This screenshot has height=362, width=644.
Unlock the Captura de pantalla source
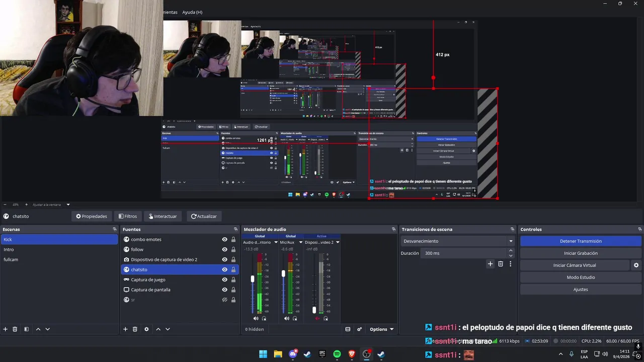[233, 290]
